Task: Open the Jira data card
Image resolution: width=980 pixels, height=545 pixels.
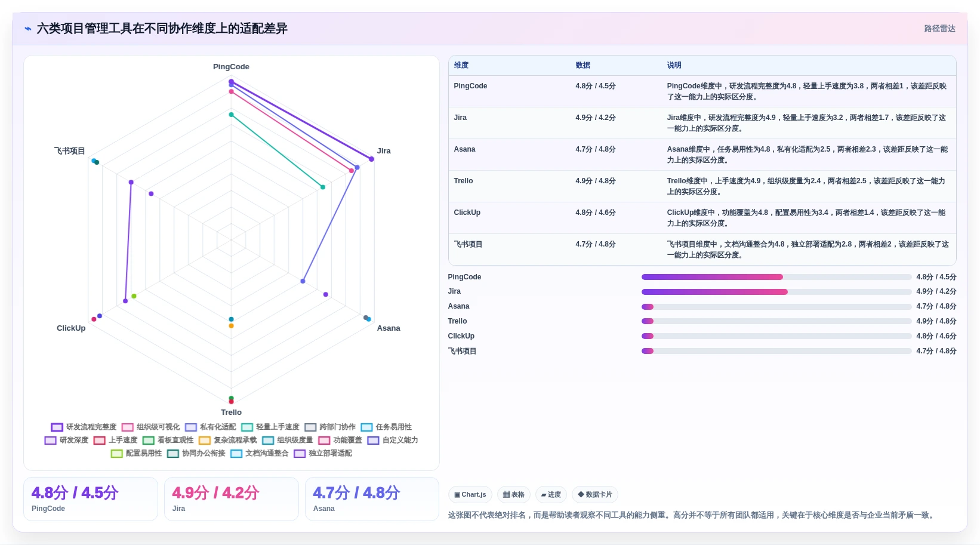Action: click(232, 499)
